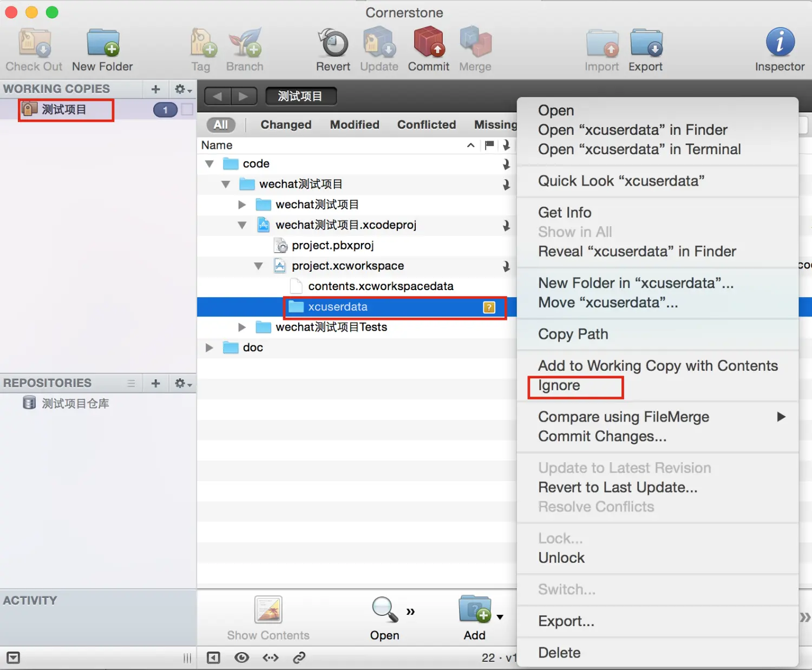This screenshot has width=812, height=670.
Task: Choose Open "xcuserdata" in Terminal
Action: pos(657,149)
